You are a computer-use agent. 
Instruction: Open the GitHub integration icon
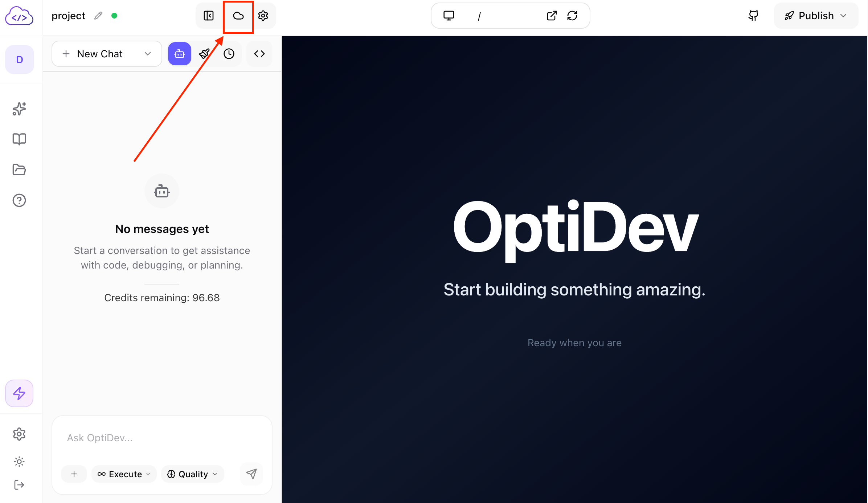click(x=753, y=16)
